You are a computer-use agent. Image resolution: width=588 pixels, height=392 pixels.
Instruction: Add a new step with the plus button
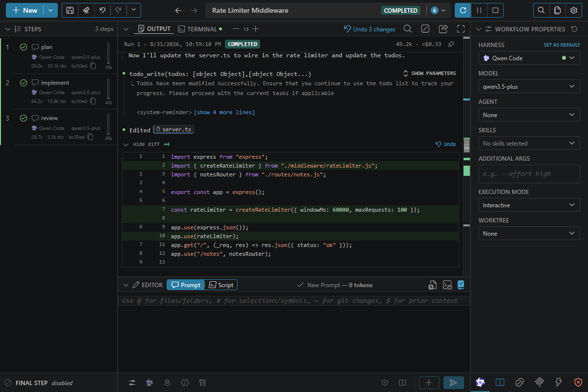coord(429,383)
